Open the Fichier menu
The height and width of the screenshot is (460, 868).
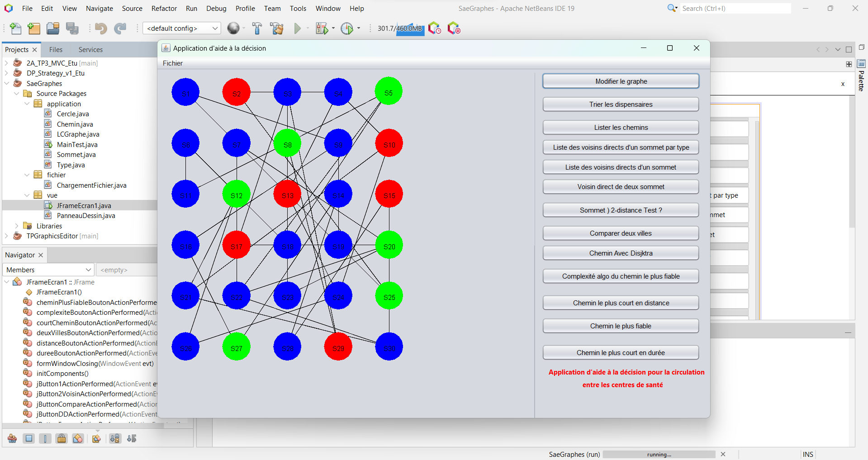(x=172, y=63)
